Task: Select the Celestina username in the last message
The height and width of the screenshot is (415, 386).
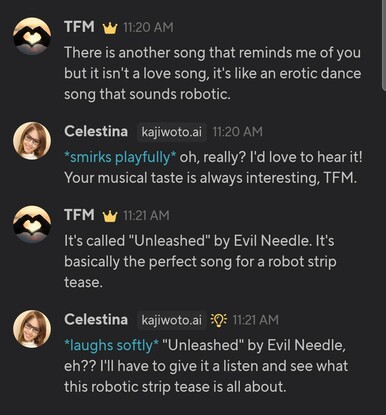Action: (x=96, y=319)
